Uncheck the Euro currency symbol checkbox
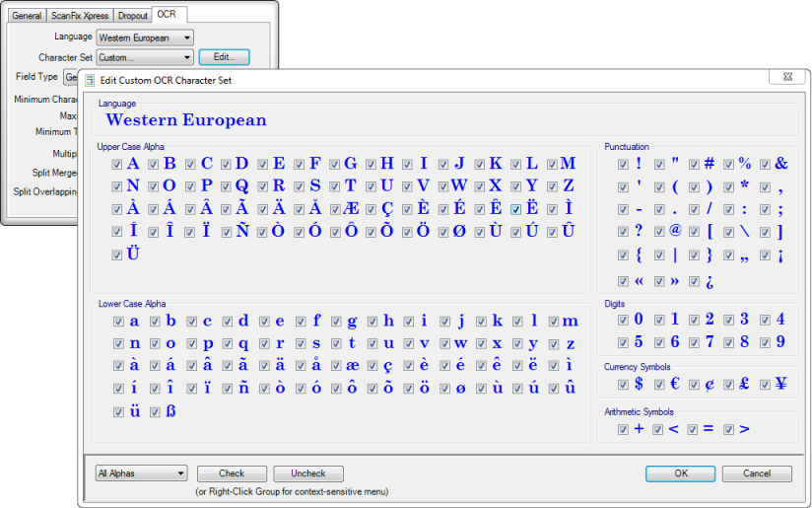812x508 pixels. [659, 385]
